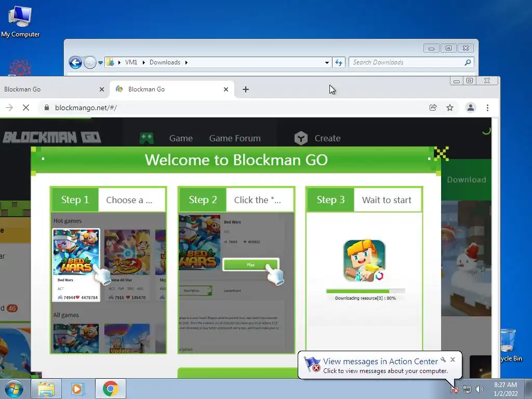Close the active Blockman Go tab

226,89
